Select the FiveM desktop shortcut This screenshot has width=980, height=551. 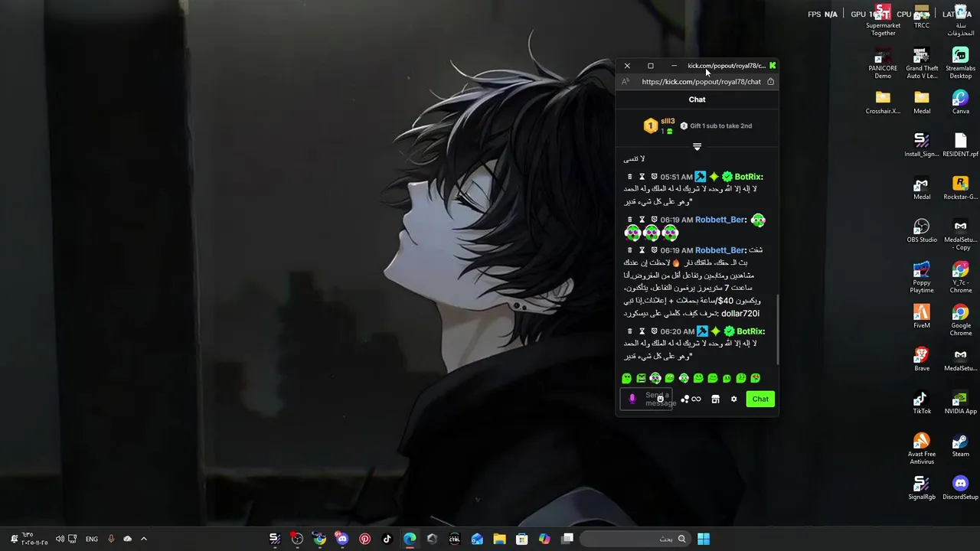tap(922, 316)
